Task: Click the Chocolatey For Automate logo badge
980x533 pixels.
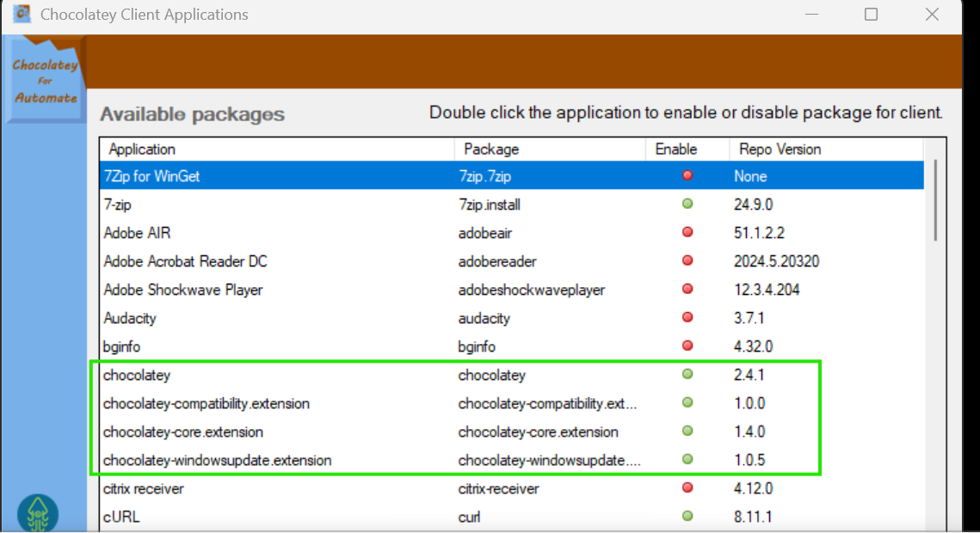Action: click(x=45, y=76)
